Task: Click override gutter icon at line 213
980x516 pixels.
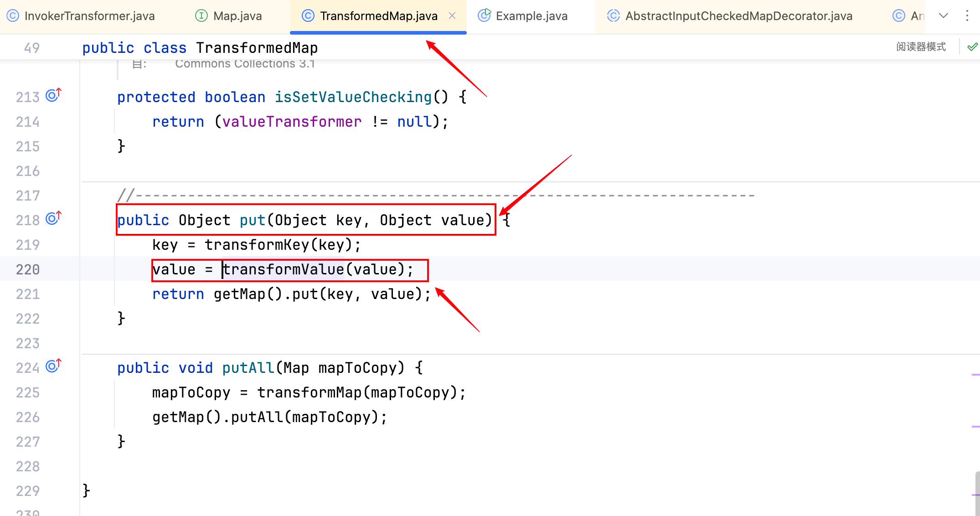Action: (53, 95)
